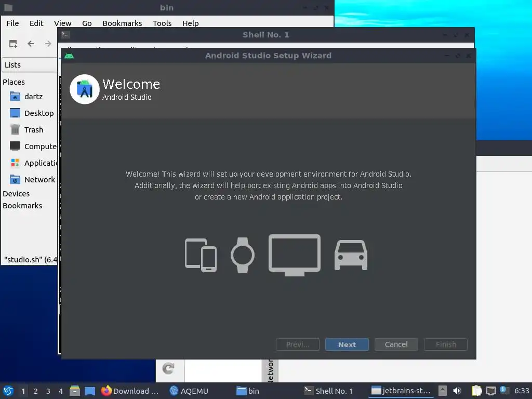532x399 pixels.
Task: Click the network tray icon
Action: click(x=490, y=391)
